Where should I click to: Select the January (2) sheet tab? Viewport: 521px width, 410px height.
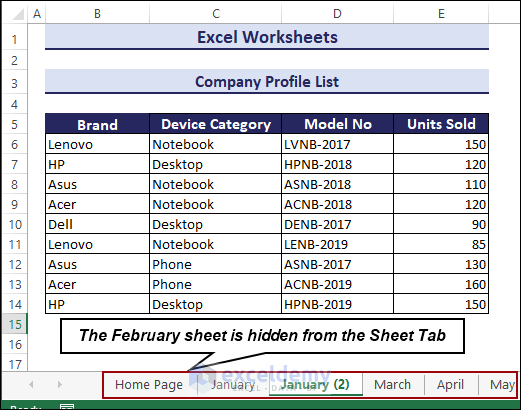pyautogui.click(x=315, y=385)
